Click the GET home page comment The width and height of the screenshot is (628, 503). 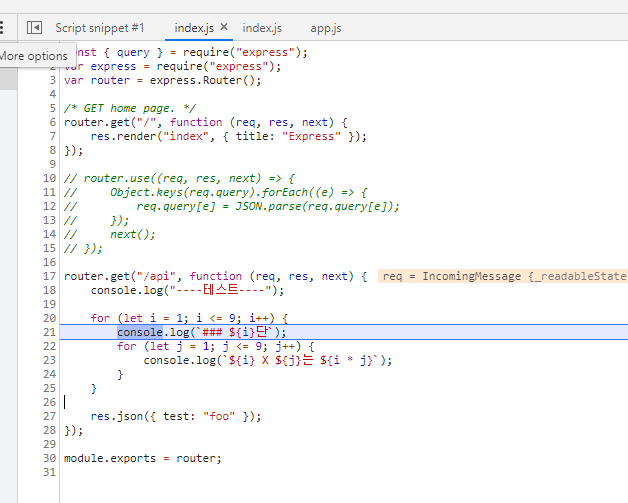point(130,108)
